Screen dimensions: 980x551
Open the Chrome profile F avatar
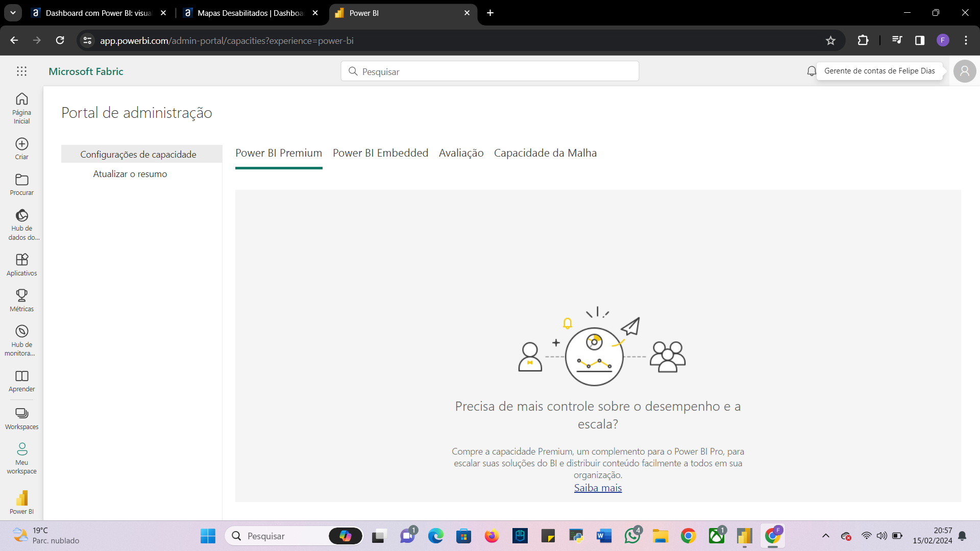point(943,40)
